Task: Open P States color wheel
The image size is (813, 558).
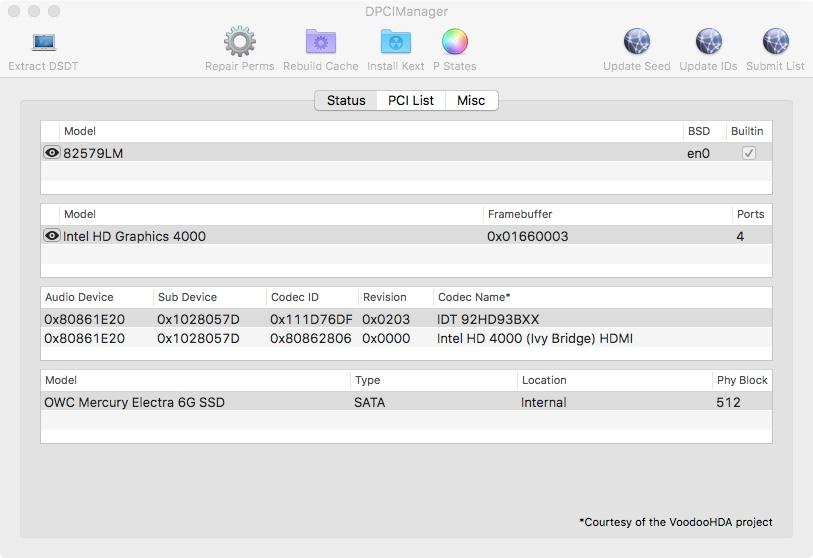Action: 455,41
